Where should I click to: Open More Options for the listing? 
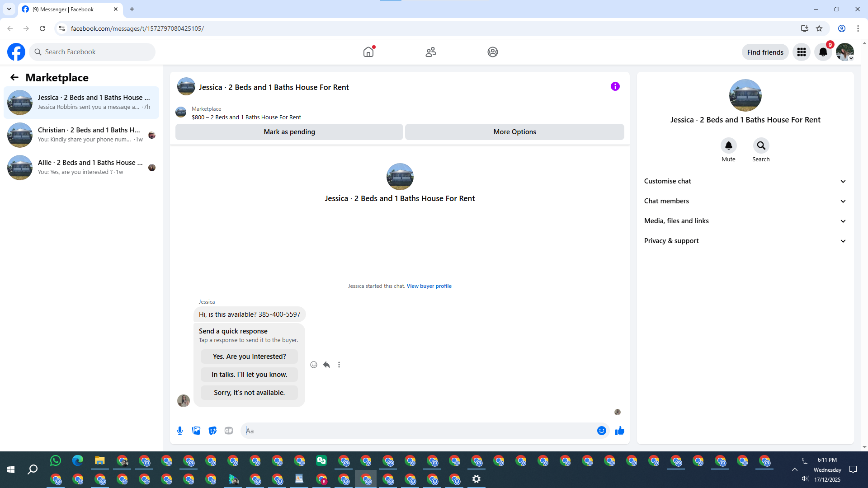[514, 132]
